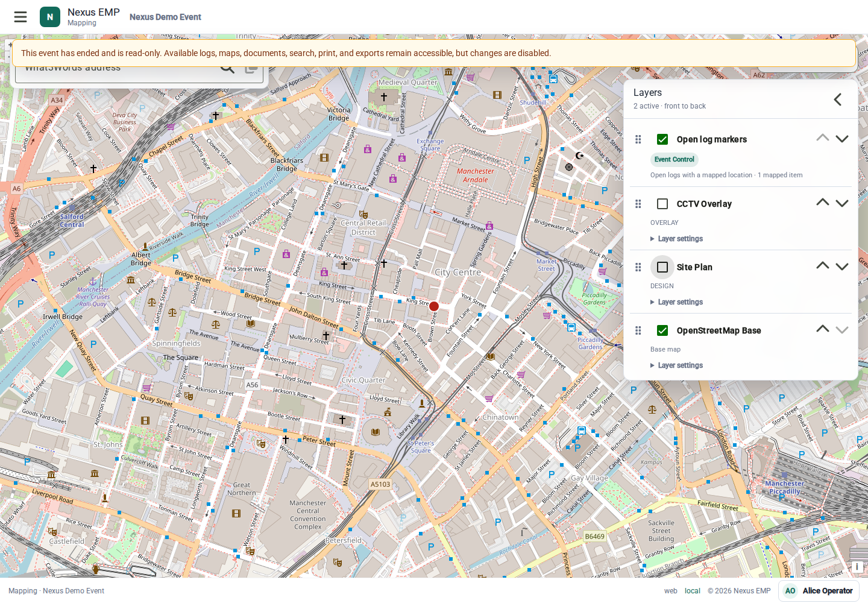The height and width of the screenshot is (603, 868).
Task: Click the read-only event banner
Action: (434, 53)
